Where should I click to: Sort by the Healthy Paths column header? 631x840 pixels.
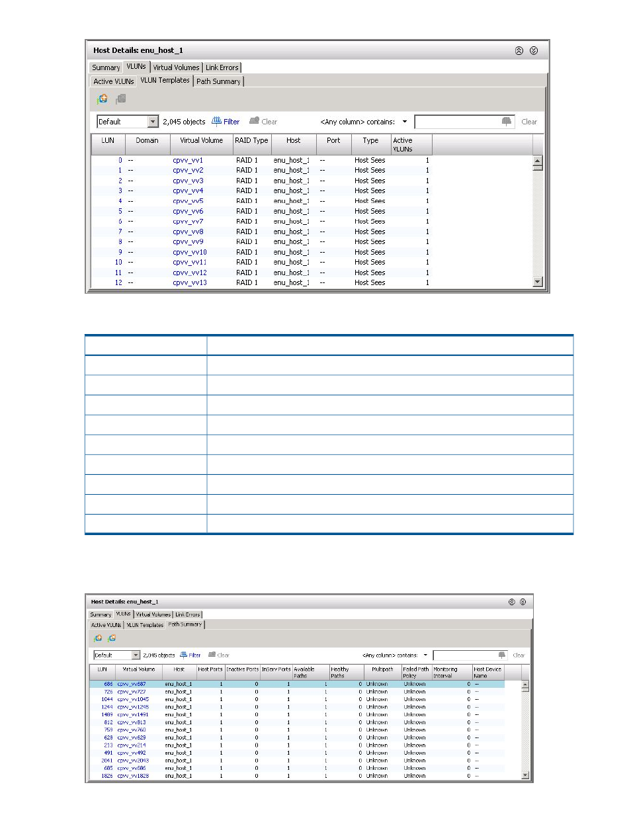click(347, 672)
